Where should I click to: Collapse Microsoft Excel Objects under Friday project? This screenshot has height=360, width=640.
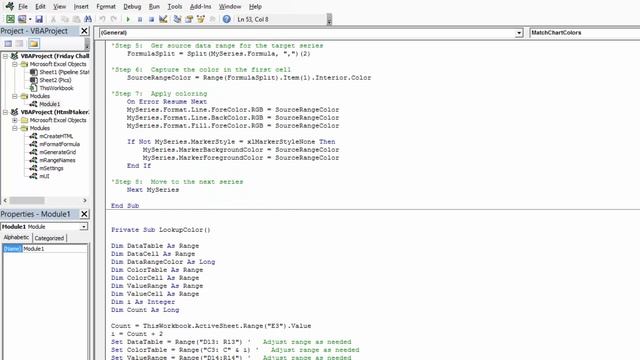coord(15,64)
